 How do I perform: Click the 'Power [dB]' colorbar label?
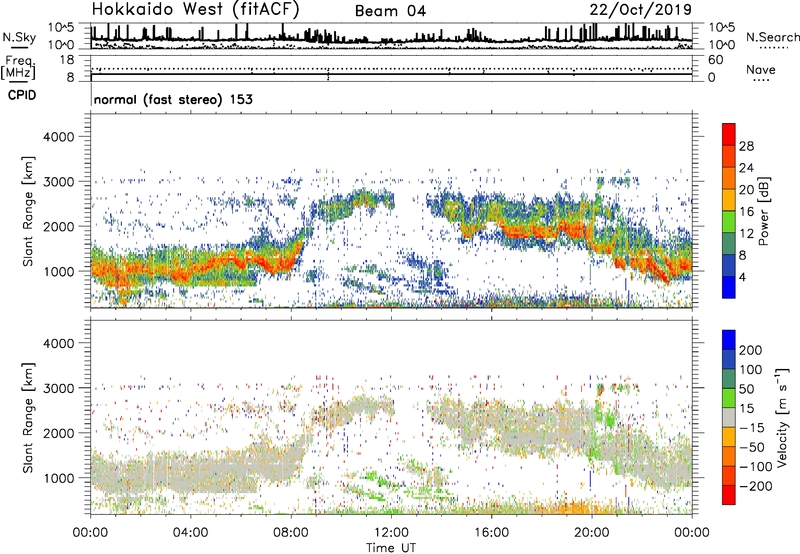(764, 211)
